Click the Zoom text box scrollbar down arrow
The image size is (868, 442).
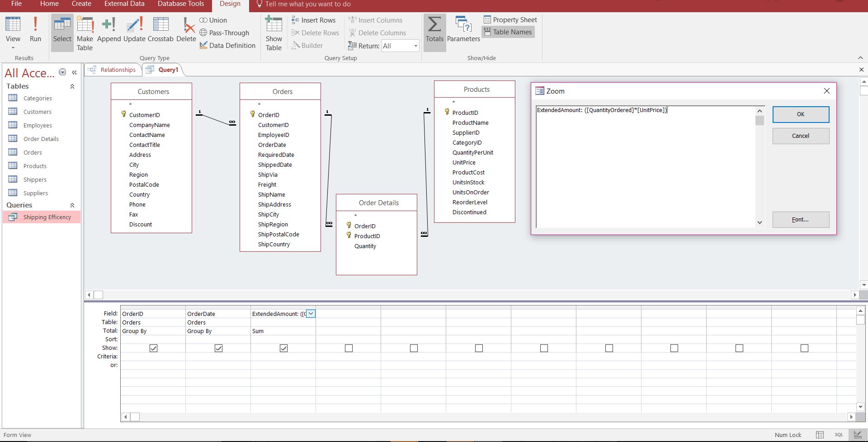coord(759,222)
